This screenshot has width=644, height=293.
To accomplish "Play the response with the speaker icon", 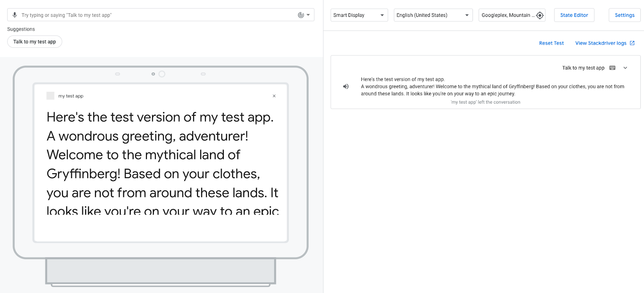I will point(346,86).
